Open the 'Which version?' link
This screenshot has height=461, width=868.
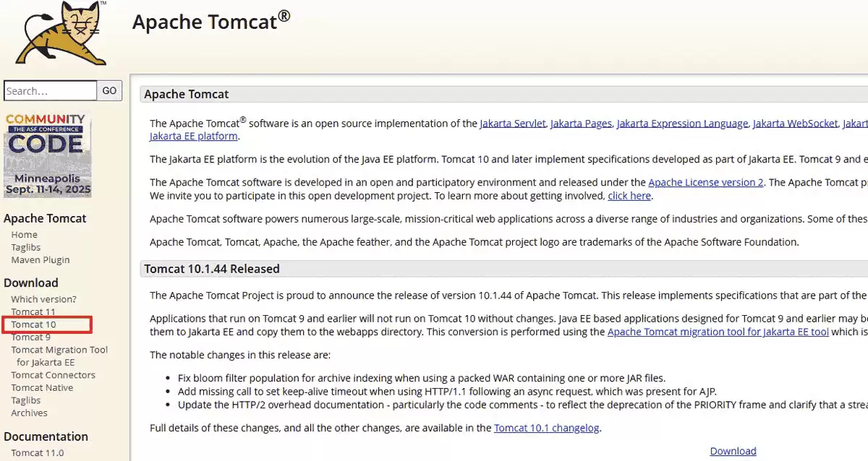tap(43, 298)
